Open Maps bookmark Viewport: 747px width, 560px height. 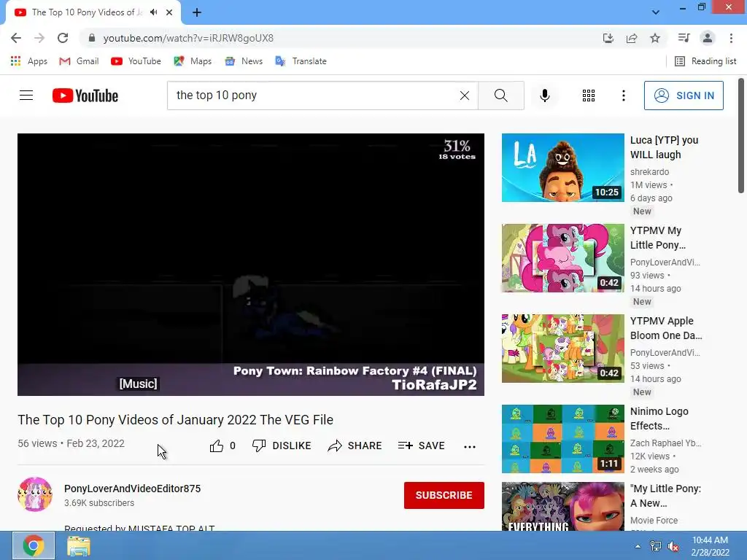(x=193, y=61)
